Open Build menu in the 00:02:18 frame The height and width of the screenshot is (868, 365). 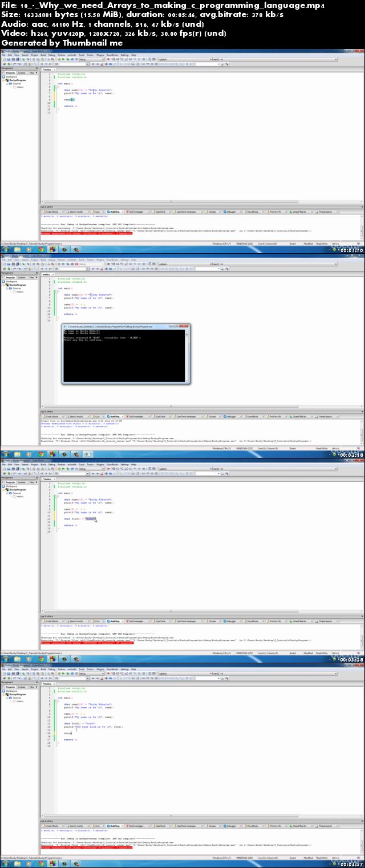[x=43, y=259]
